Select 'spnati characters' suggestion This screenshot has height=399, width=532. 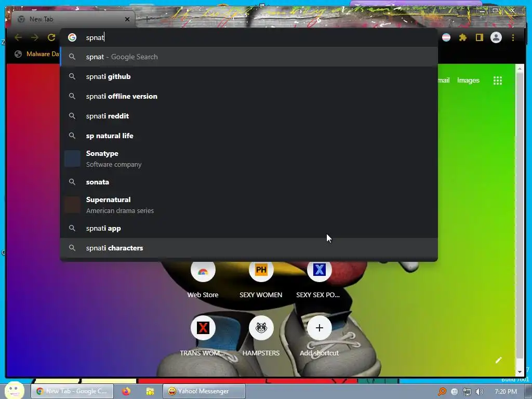click(249, 248)
